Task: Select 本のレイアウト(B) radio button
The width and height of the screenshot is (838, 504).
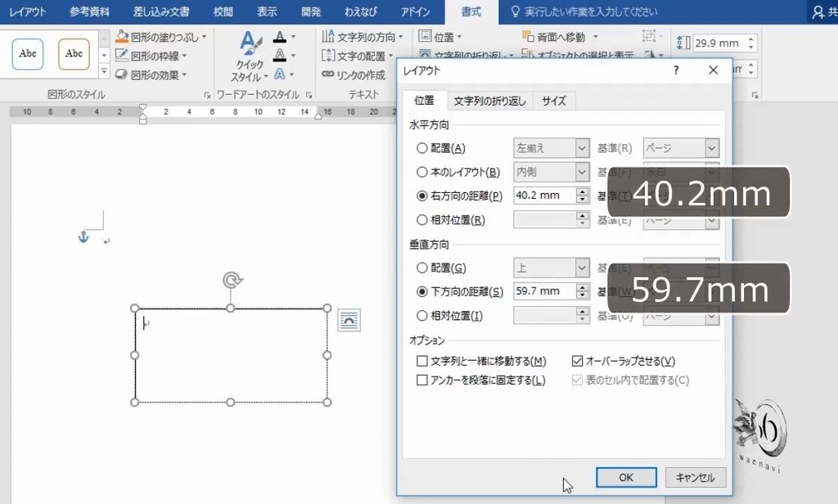Action: coord(422,172)
